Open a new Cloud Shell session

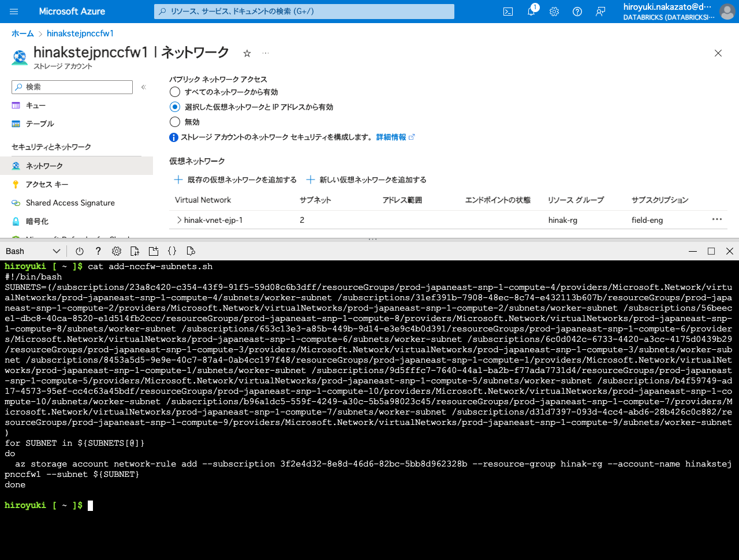(154, 251)
